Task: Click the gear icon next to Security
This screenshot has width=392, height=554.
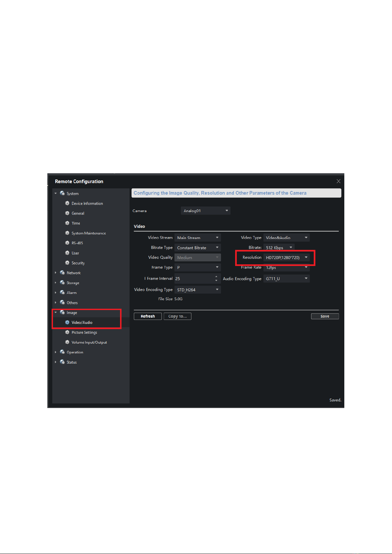Action: coord(67,263)
